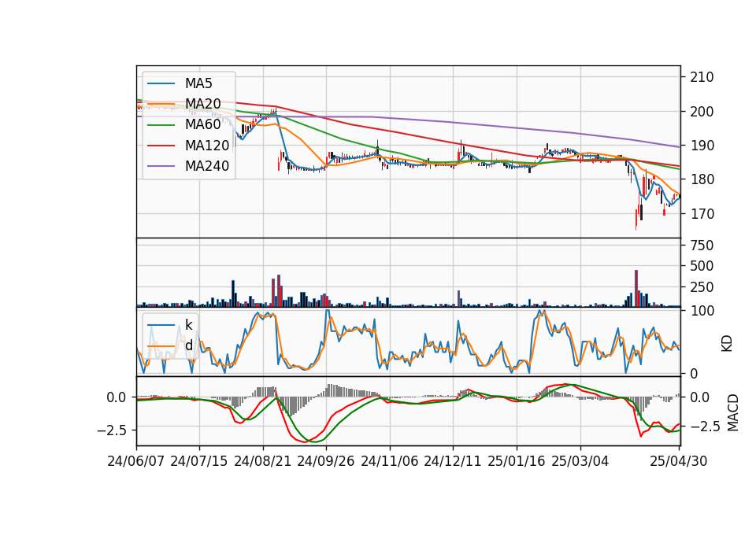This screenshot has height=543, width=756.
Task: Click the k legend label in KD panel
Action: pos(188,325)
